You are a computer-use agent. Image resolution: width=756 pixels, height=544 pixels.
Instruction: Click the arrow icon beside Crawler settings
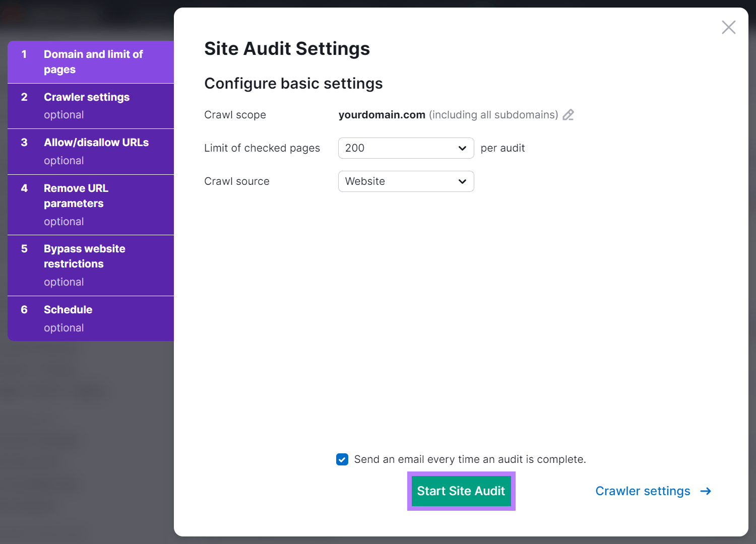[x=706, y=491]
